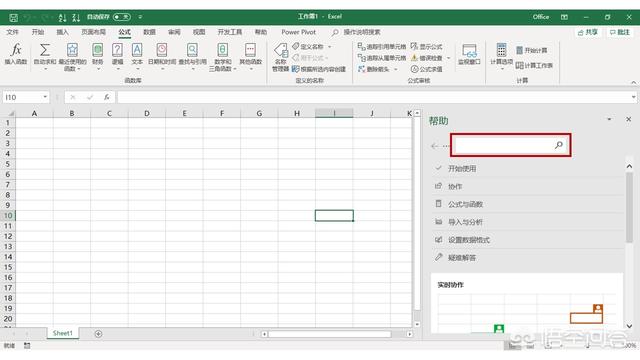Open Define Name dropdown arrow

tap(329, 47)
